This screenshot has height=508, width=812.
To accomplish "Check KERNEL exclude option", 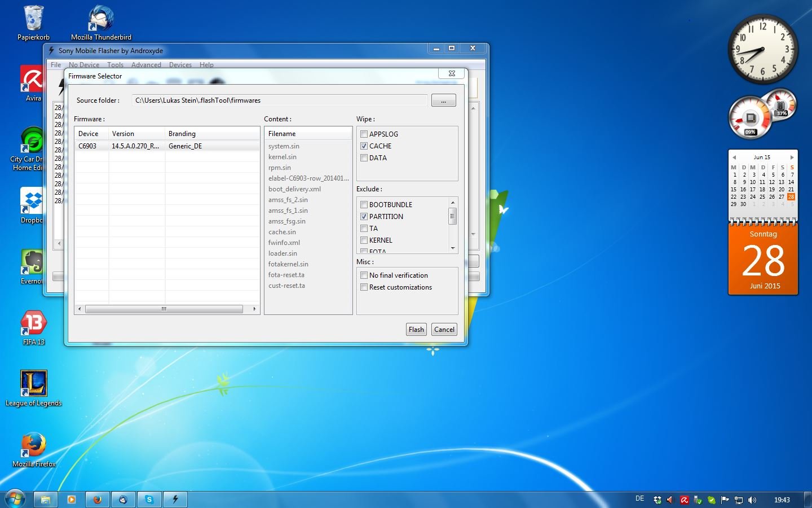I will pos(364,240).
